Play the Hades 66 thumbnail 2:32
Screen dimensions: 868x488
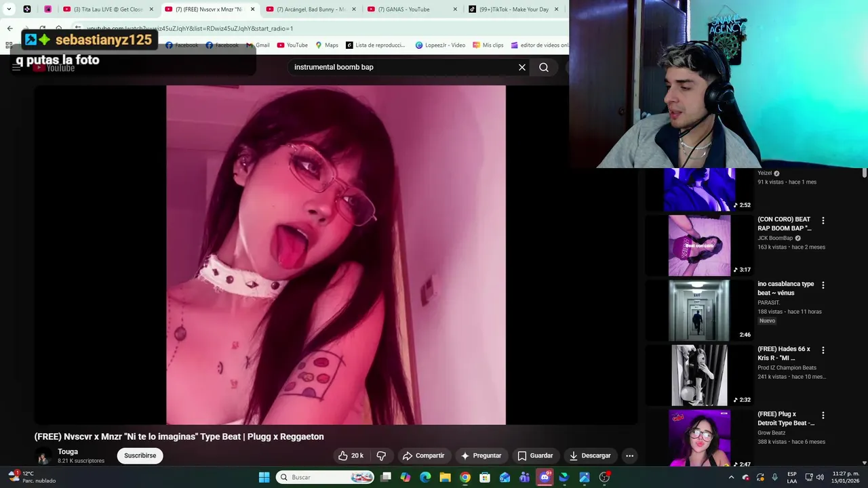coord(699,375)
